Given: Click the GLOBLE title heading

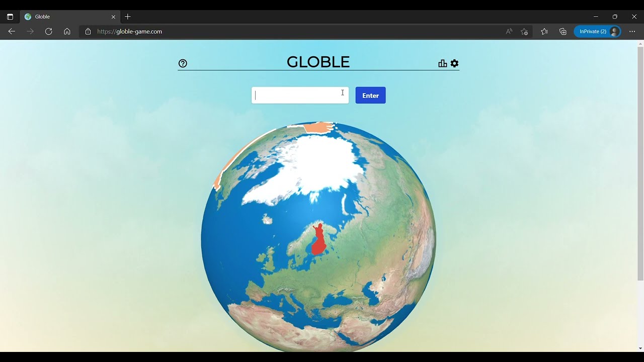Looking at the screenshot, I should pos(318,62).
